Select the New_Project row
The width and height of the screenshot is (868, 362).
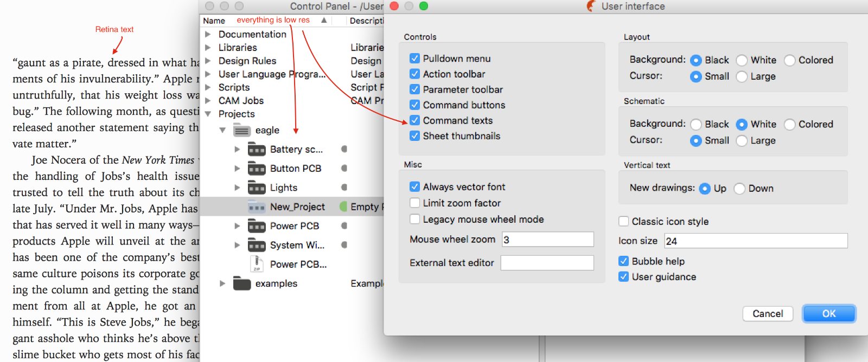tap(292, 206)
